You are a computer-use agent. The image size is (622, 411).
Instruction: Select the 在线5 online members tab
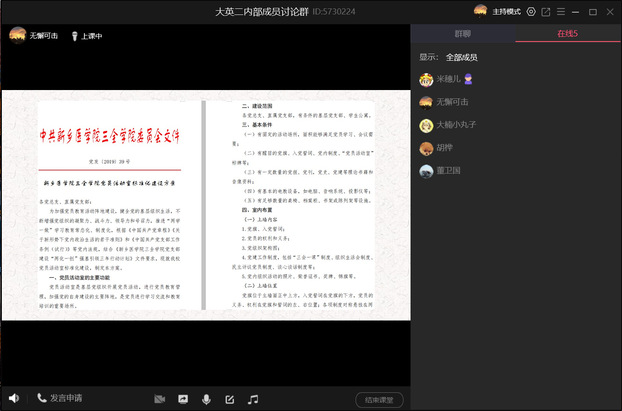click(x=567, y=34)
